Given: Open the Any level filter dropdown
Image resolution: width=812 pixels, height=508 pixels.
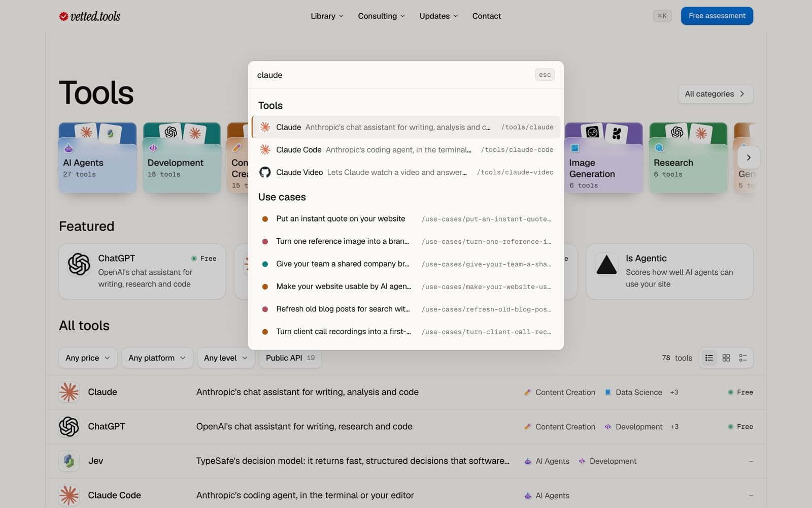Looking at the screenshot, I should [x=226, y=358].
